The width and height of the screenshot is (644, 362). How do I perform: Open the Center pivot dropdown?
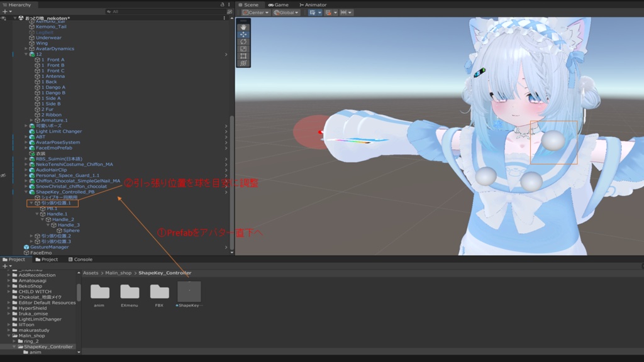pyautogui.click(x=255, y=13)
